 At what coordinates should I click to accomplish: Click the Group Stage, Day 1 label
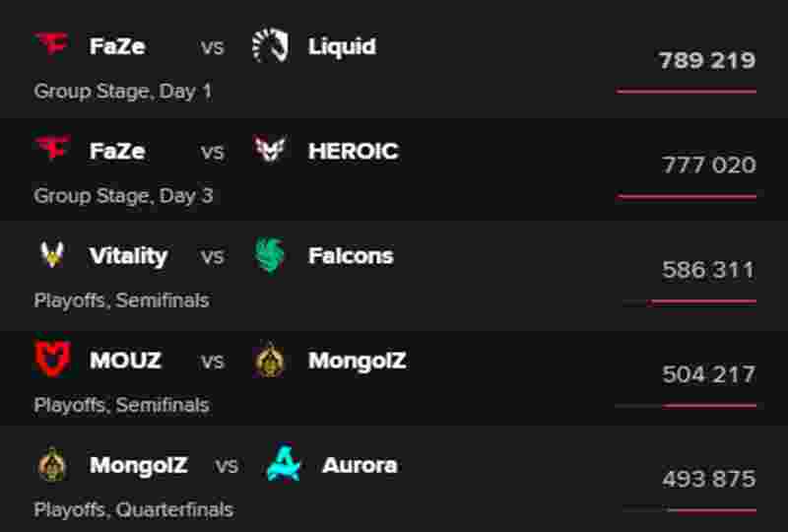pyautogui.click(x=122, y=92)
